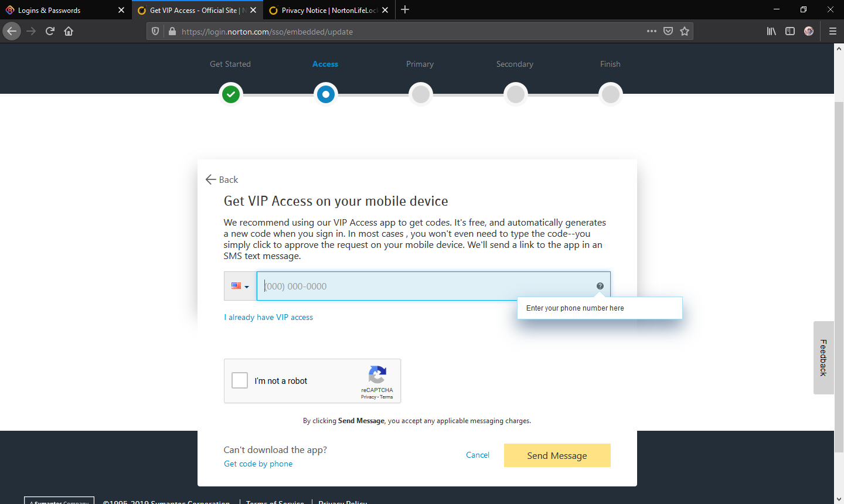Click the Enter your phone number here tooltip
Image resolution: width=844 pixels, height=504 pixels.
coord(600,308)
